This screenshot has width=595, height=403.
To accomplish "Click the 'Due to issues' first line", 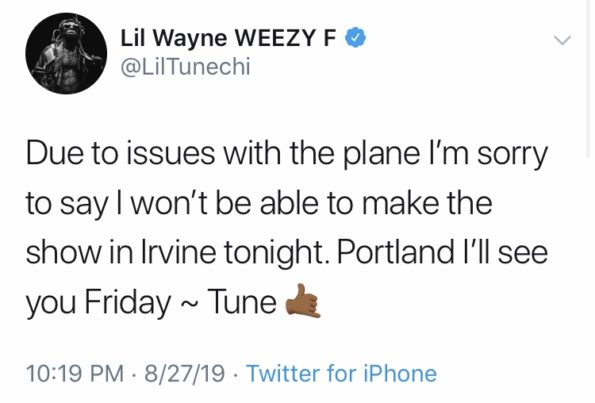I will [287, 156].
